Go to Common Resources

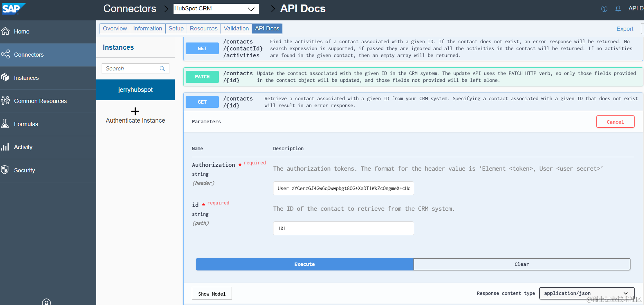[48, 101]
